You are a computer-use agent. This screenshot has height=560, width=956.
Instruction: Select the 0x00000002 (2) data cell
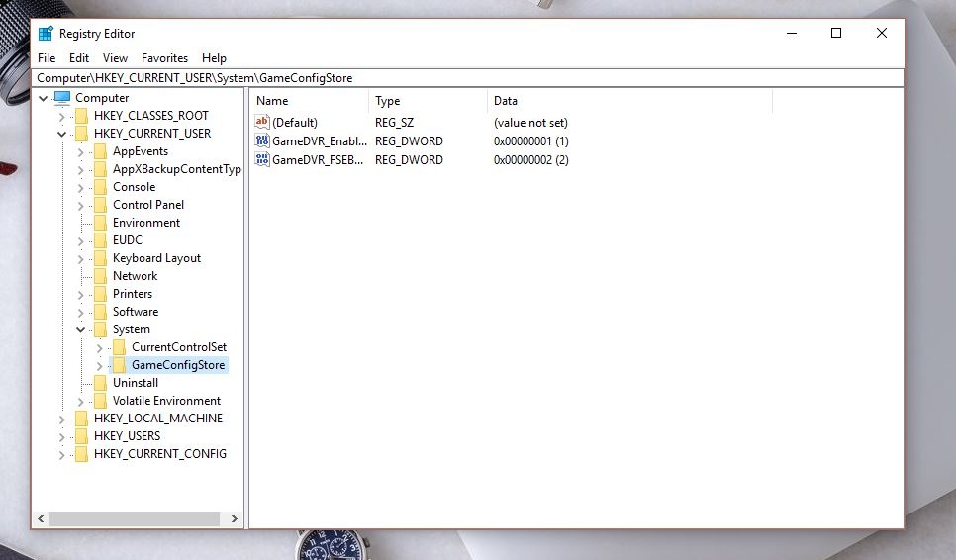(x=531, y=159)
